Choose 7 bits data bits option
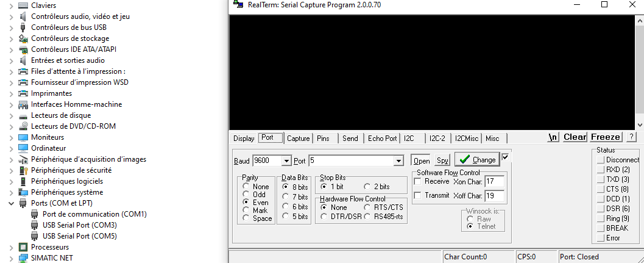644x263 pixels. pos(286,197)
